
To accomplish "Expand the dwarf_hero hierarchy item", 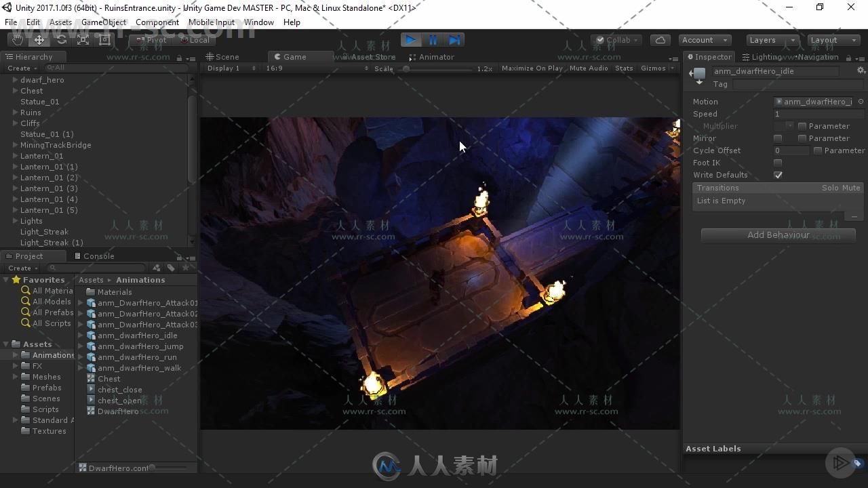I will (15, 80).
